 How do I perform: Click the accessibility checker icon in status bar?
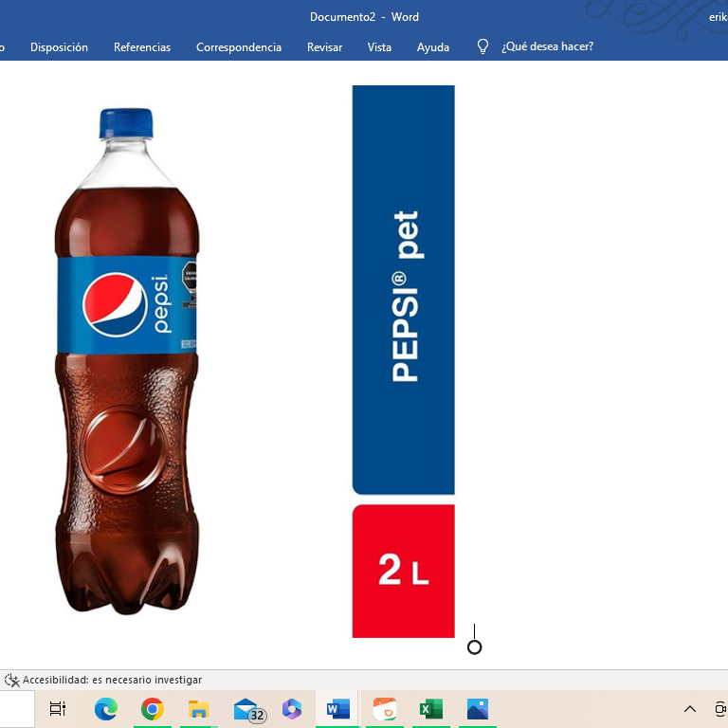(x=11, y=681)
